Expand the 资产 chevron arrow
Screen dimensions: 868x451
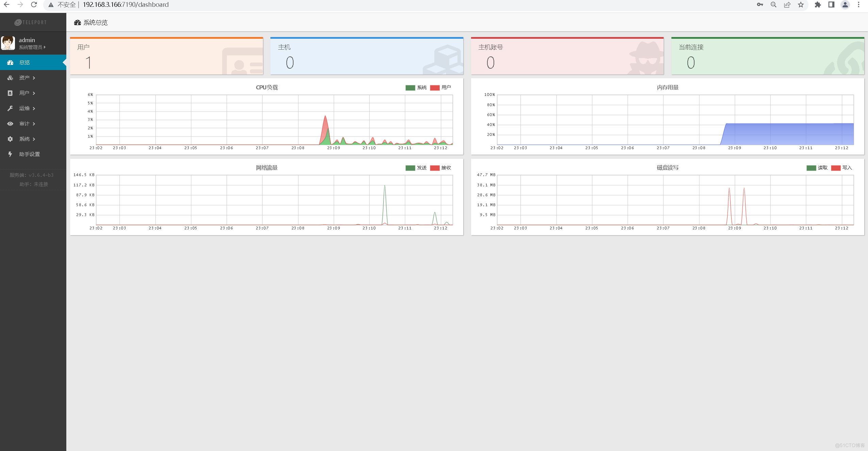(34, 78)
